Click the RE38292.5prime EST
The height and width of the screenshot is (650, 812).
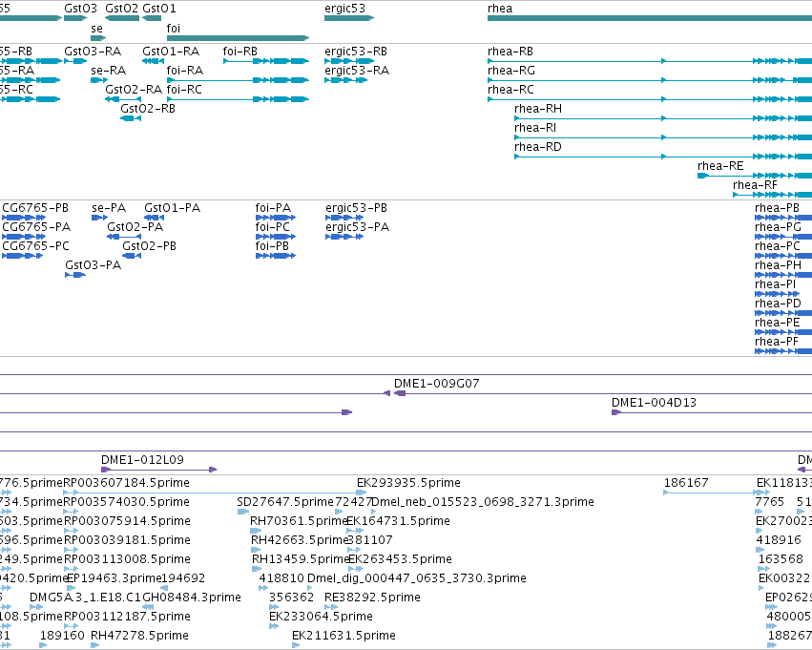pyautogui.click(x=330, y=607)
